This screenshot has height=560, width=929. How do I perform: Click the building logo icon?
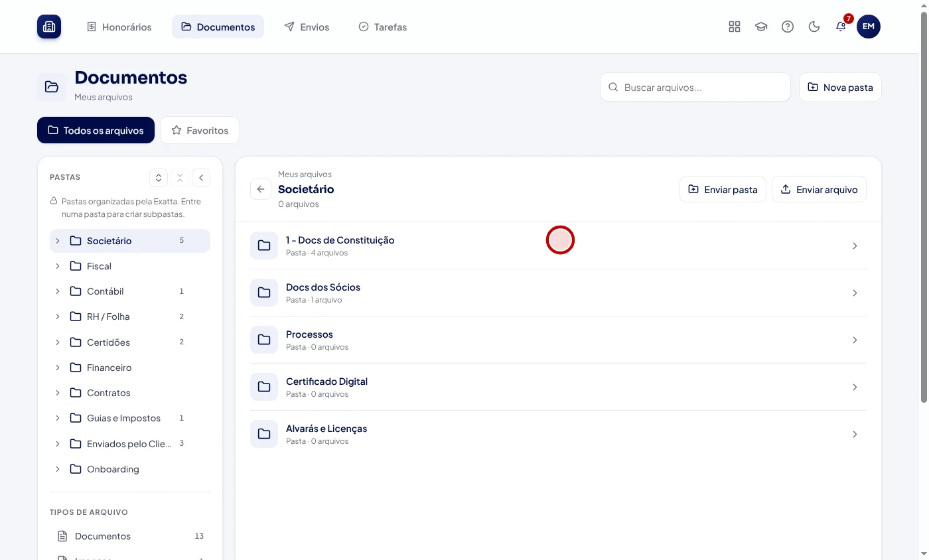pyautogui.click(x=49, y=27)
